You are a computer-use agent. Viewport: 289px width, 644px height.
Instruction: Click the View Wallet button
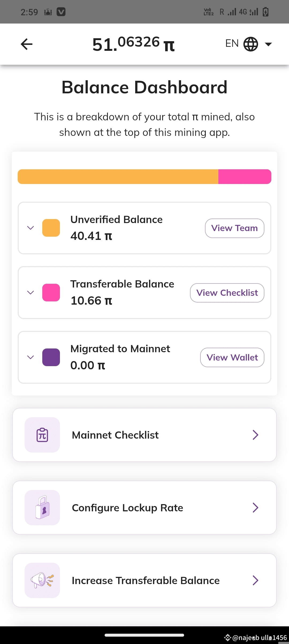tap(232, 358)
